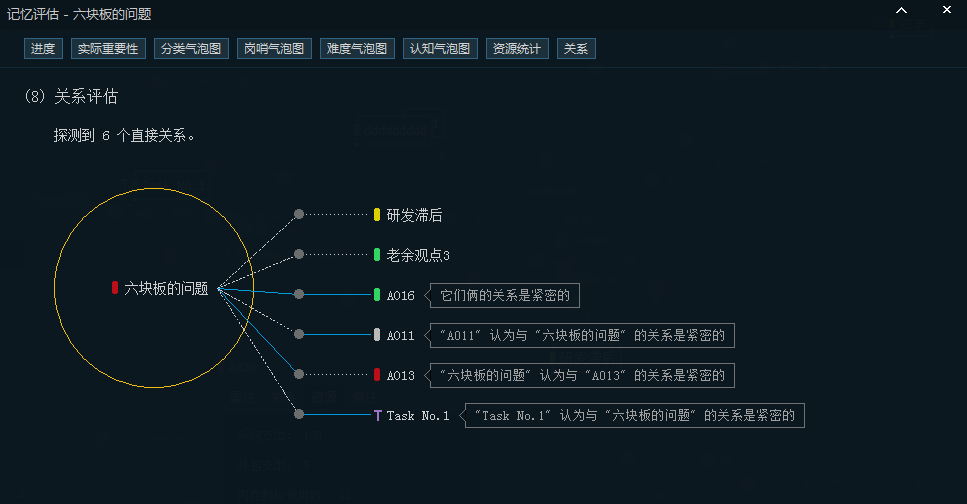Click the red marker beside A013
This screenshot has height=504, width=967.
click(x=377, y=375)
